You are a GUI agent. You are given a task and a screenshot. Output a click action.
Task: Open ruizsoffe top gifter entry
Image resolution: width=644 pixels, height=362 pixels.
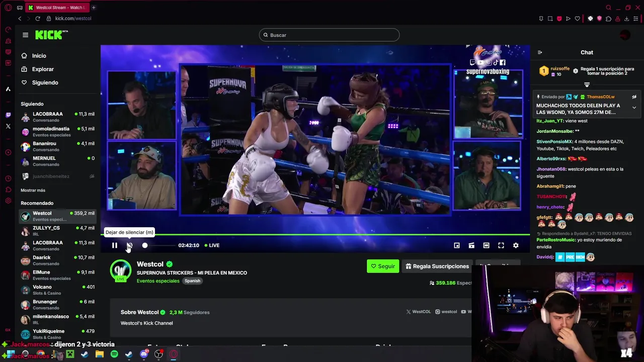[x=554, y=71]
